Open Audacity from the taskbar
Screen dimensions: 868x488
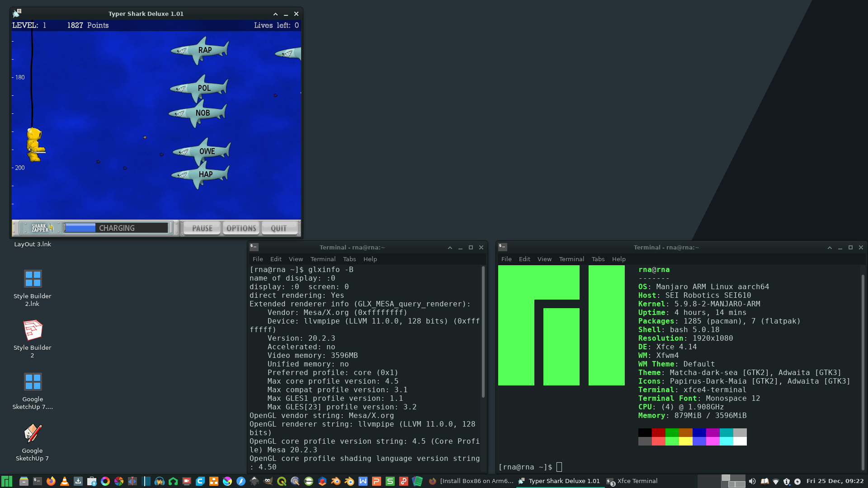tap(160, 481)
